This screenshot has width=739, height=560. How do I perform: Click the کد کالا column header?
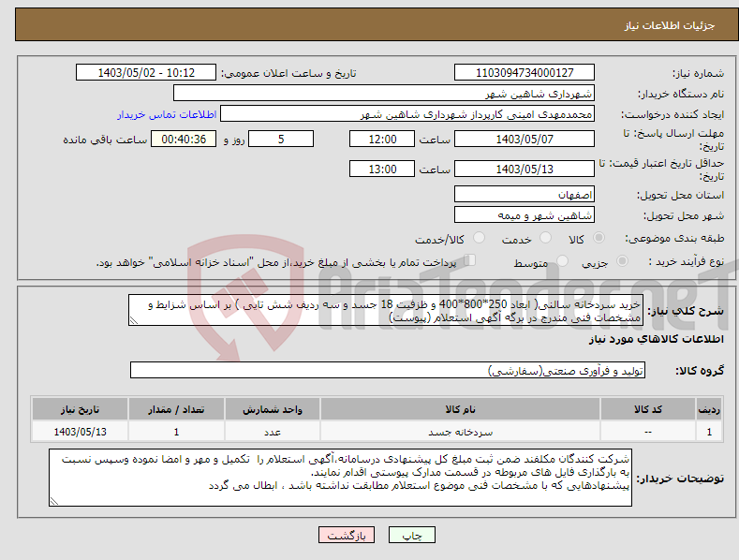coord(648,409)
